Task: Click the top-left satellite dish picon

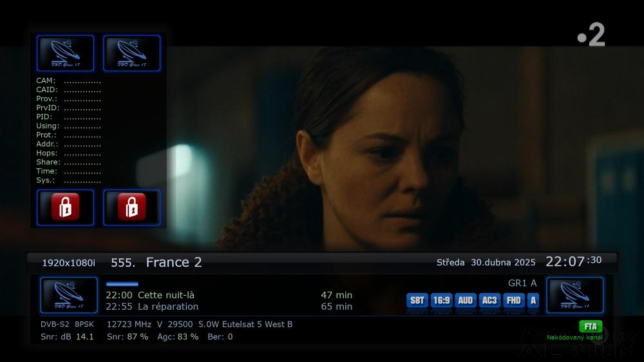Action: 65,53
